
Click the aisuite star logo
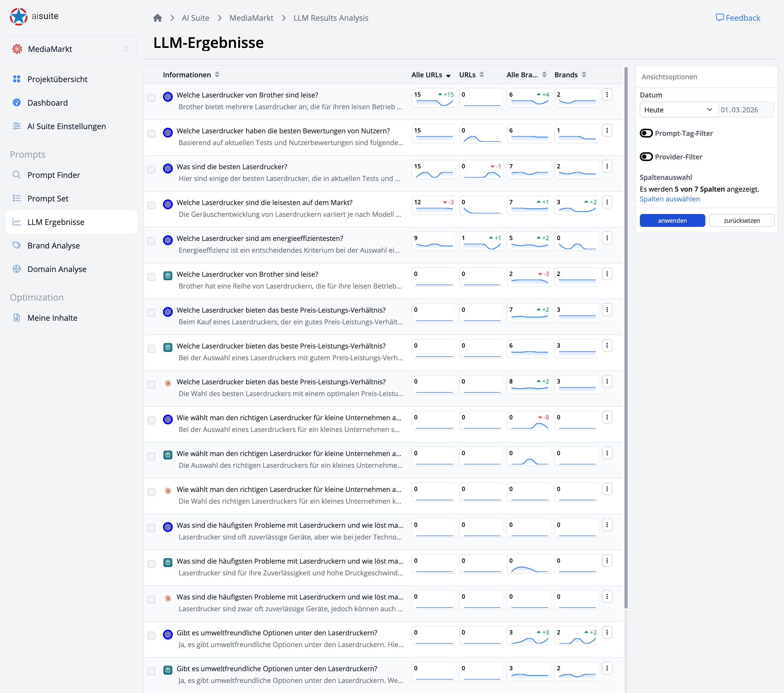18,17
